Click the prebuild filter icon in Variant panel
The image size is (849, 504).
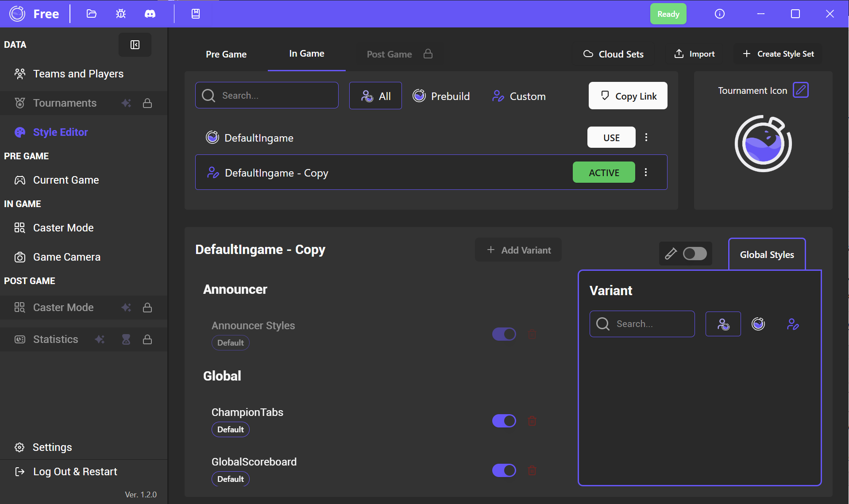click(758, 324)
